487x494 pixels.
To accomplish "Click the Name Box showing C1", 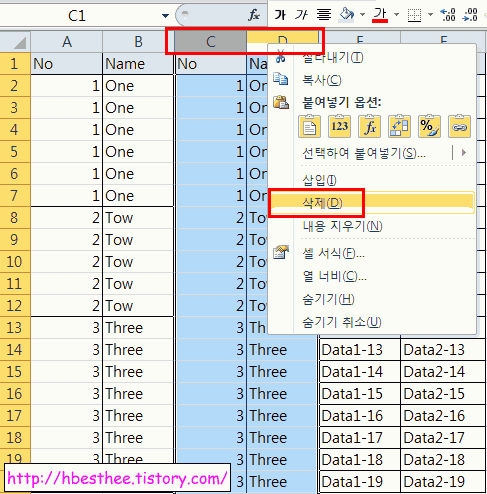I will click(77, 16).
